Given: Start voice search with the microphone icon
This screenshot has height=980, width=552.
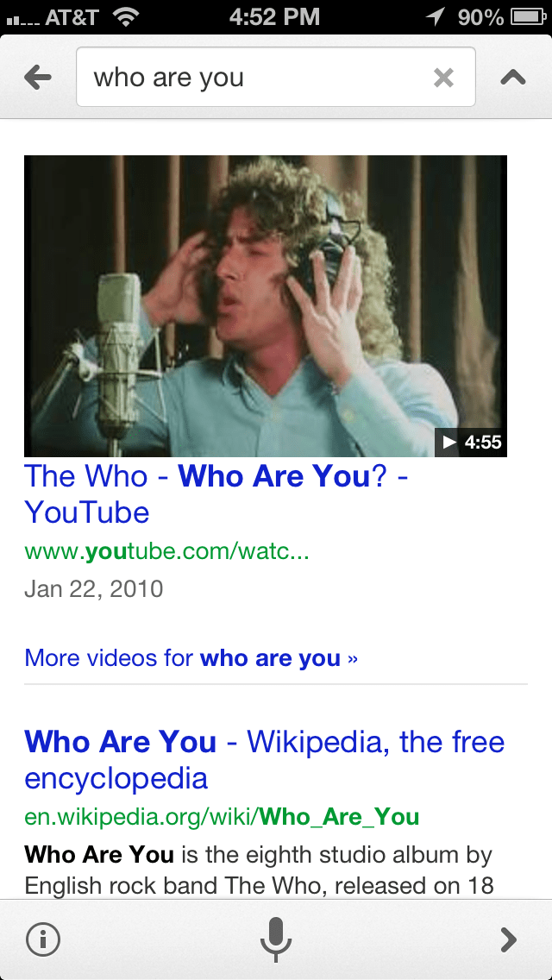Looking at the screenshot, I should coord(276,939).
